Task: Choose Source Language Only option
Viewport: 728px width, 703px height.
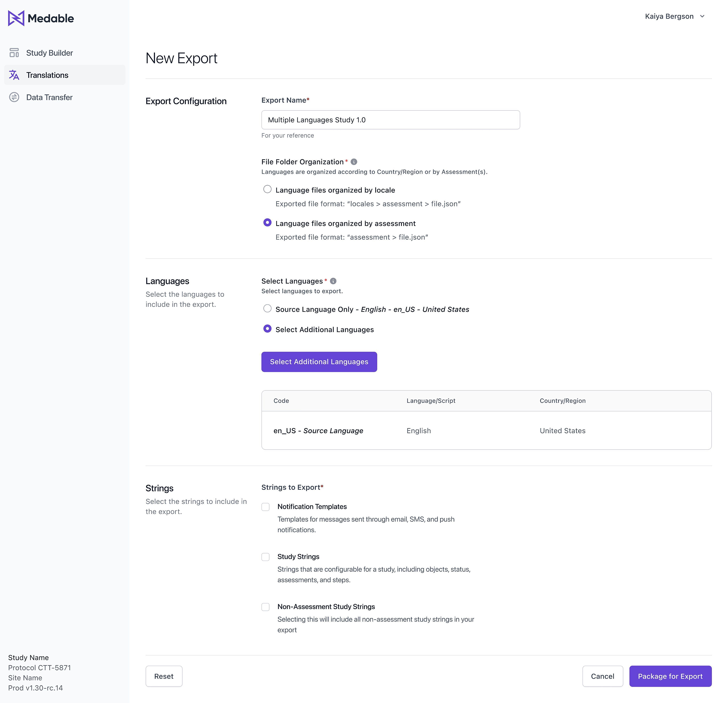Action: [x=268, y=308]
